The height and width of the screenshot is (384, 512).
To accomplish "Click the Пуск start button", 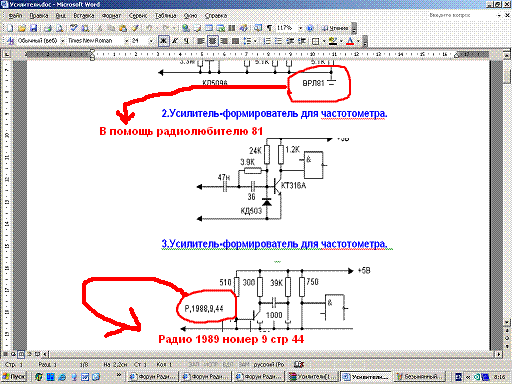I will [14, 377].
